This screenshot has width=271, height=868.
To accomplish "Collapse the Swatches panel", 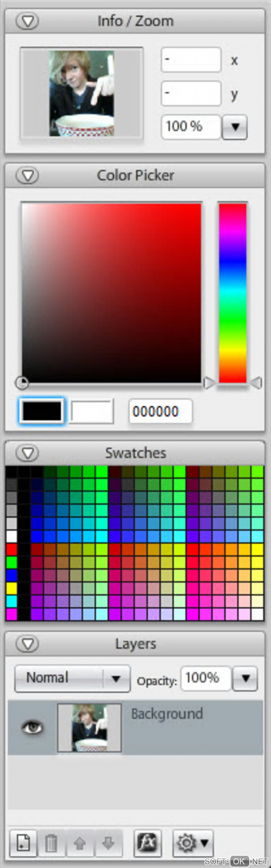I will click(x=28, y=453).
